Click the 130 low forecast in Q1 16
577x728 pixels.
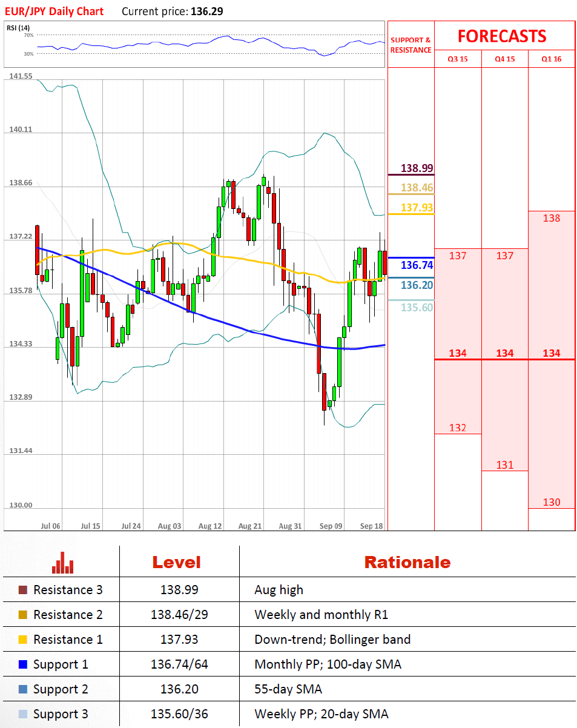coord(552,502)
